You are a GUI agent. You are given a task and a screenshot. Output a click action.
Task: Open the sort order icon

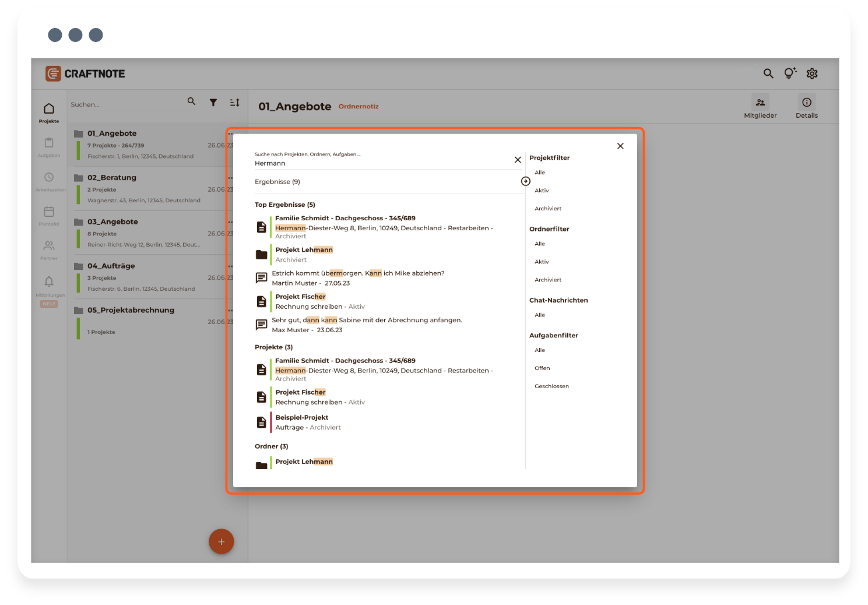[234, 103]
